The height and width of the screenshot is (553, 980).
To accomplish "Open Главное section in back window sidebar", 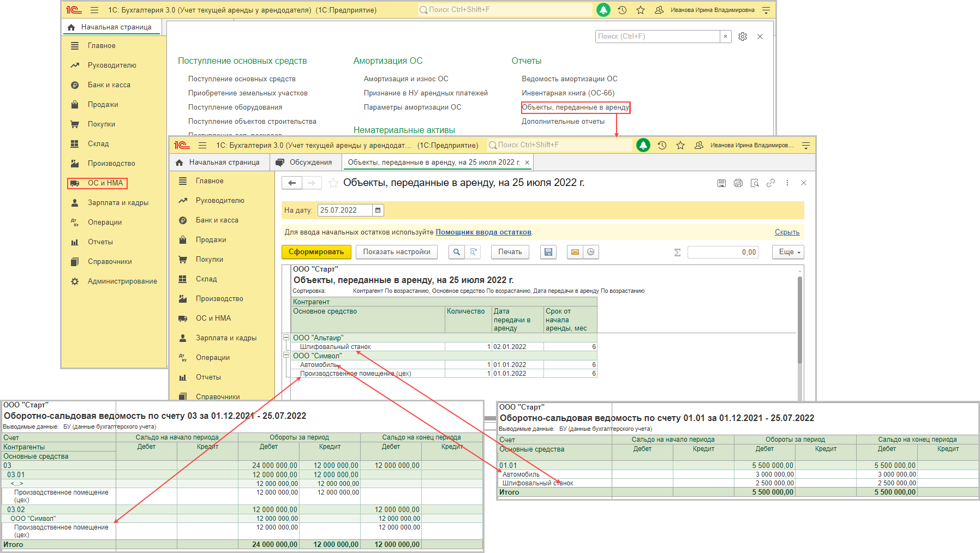I will pyautogui.click(x=101, y=46).
